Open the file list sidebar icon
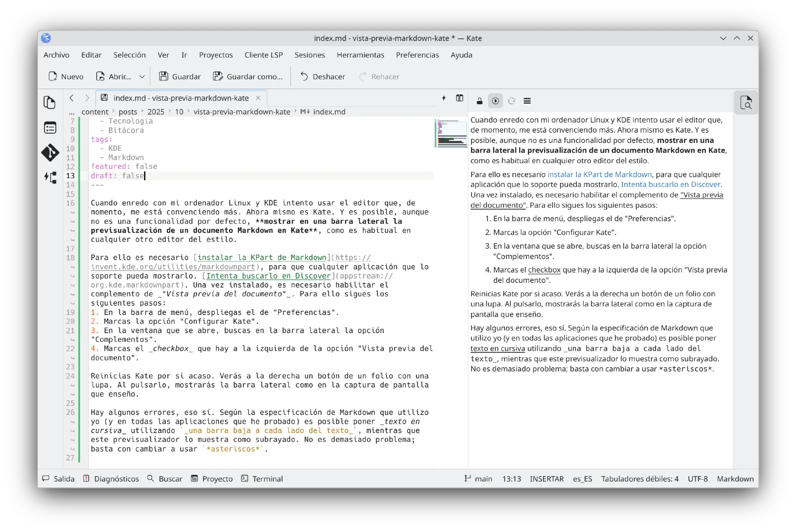The width and height of the screenshot is (796, 532). [x=50, y=127]
